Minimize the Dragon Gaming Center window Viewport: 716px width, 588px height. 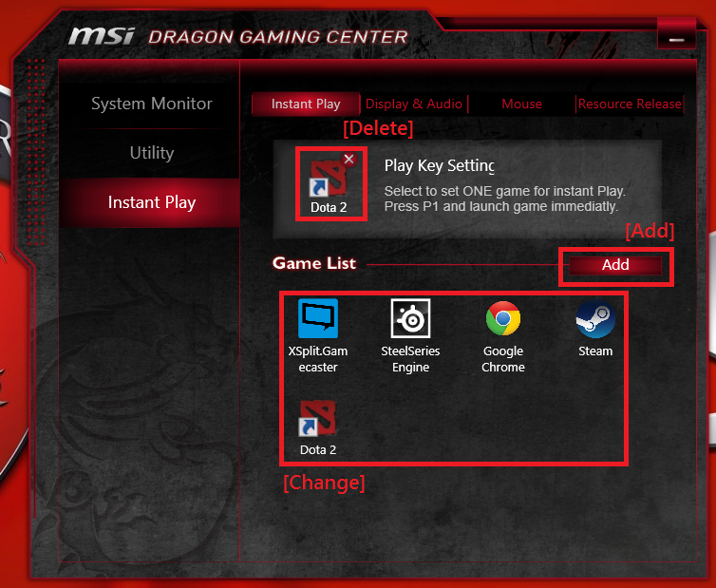point(676,40)
